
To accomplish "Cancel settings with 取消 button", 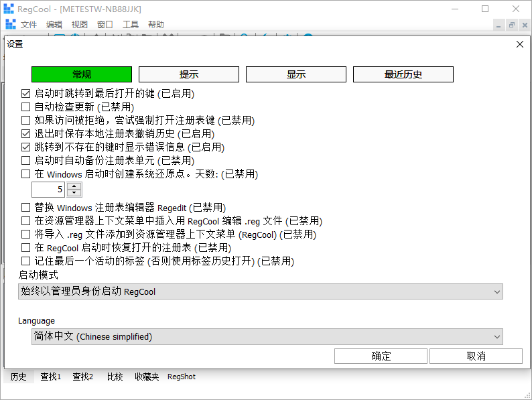I will (476, 356).
